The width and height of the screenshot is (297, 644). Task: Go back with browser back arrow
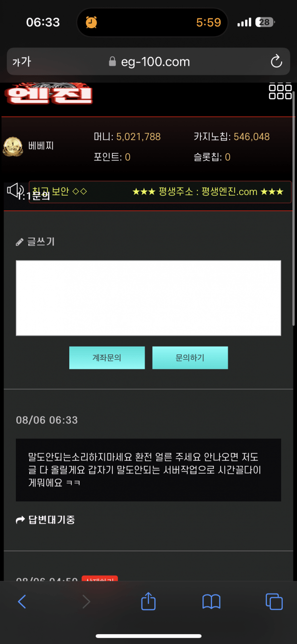(22, 601)
